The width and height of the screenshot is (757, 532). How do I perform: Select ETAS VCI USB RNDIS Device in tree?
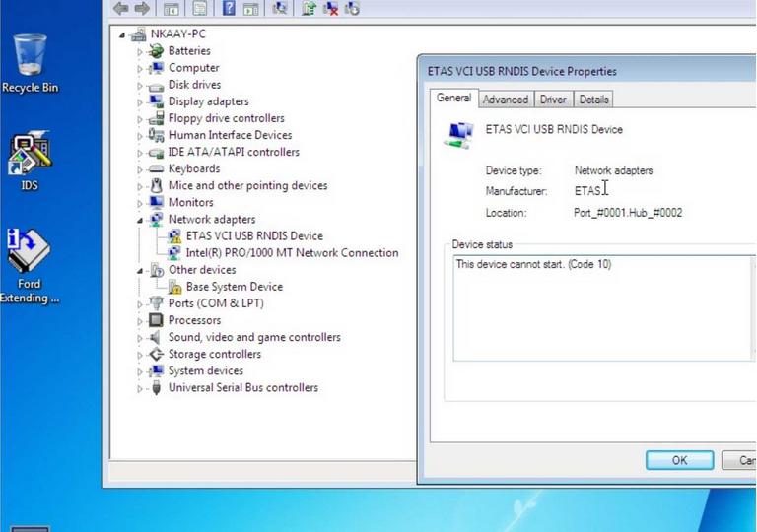click(253, 236)
